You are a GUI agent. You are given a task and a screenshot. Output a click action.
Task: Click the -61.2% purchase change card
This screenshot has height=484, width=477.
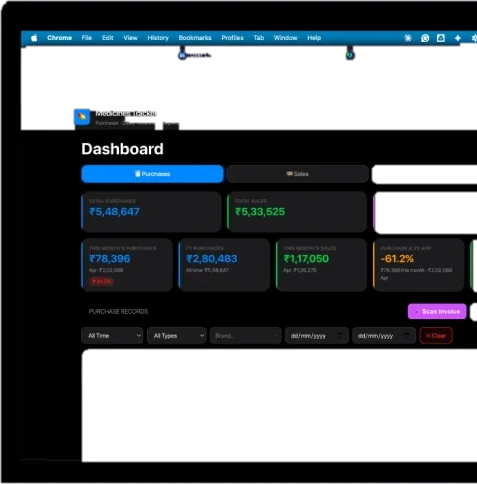[x=419, y=265]
